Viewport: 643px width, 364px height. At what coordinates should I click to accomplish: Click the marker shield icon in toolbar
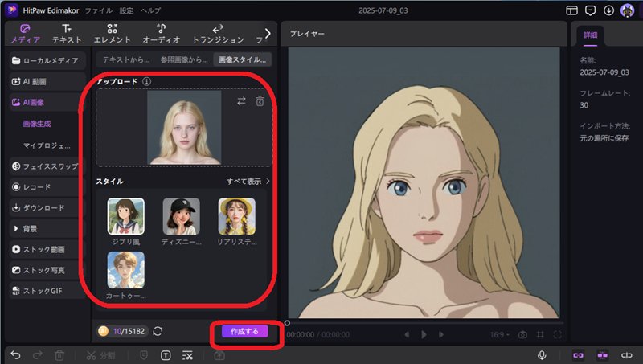(144, 355)
